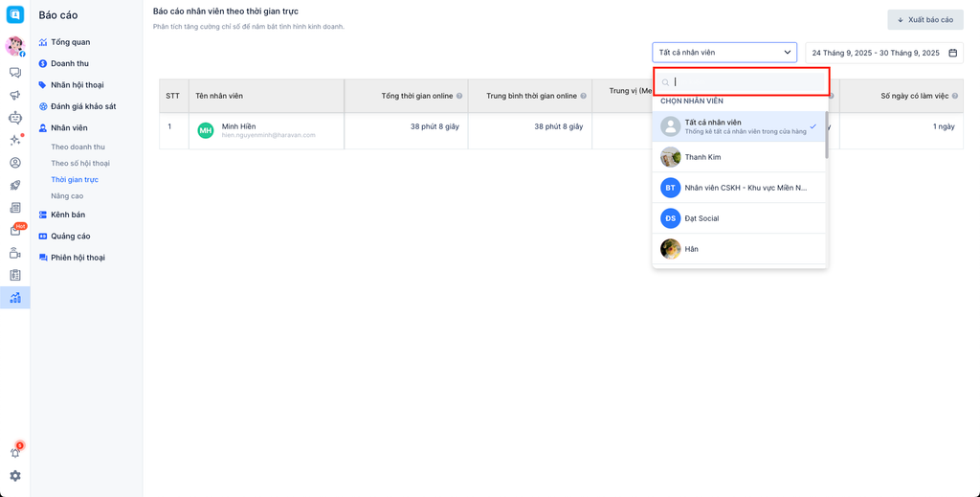
Task: Open the chat conversations icon
Action: click(15, 73)
